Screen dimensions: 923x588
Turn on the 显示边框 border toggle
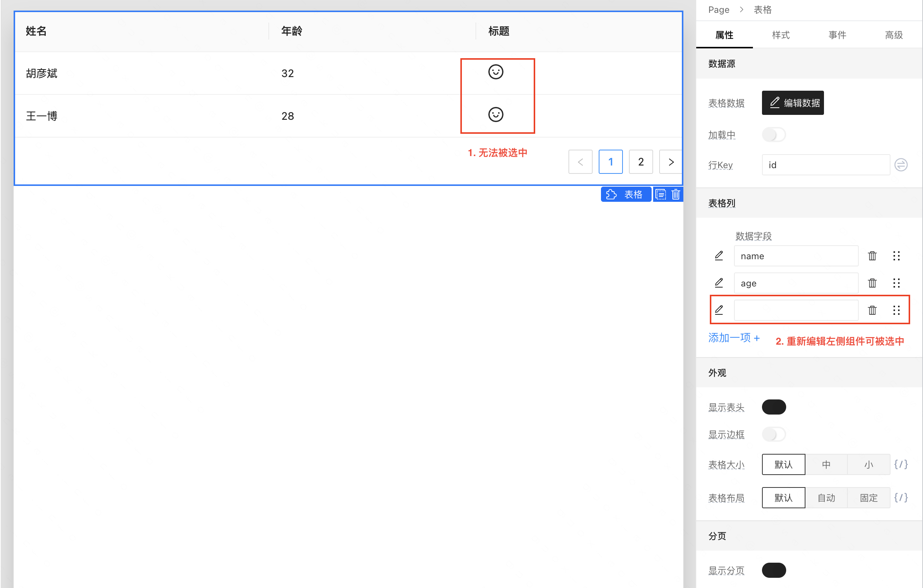click(774, 434)
